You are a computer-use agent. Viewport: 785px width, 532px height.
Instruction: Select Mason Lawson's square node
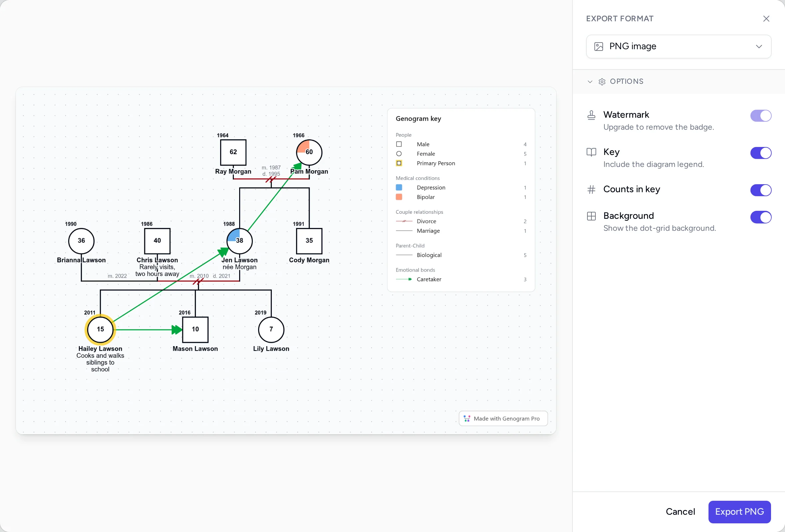tap(195, 330)
